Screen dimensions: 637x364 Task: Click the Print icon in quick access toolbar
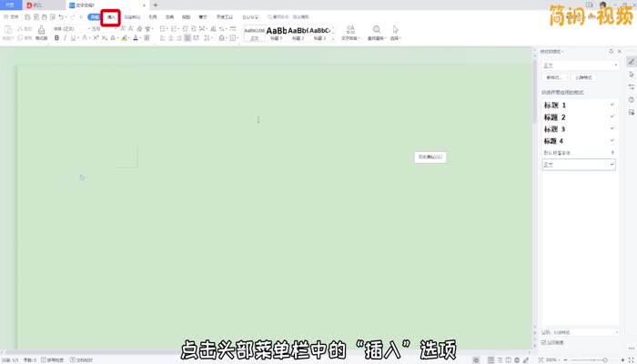point(45,17)
